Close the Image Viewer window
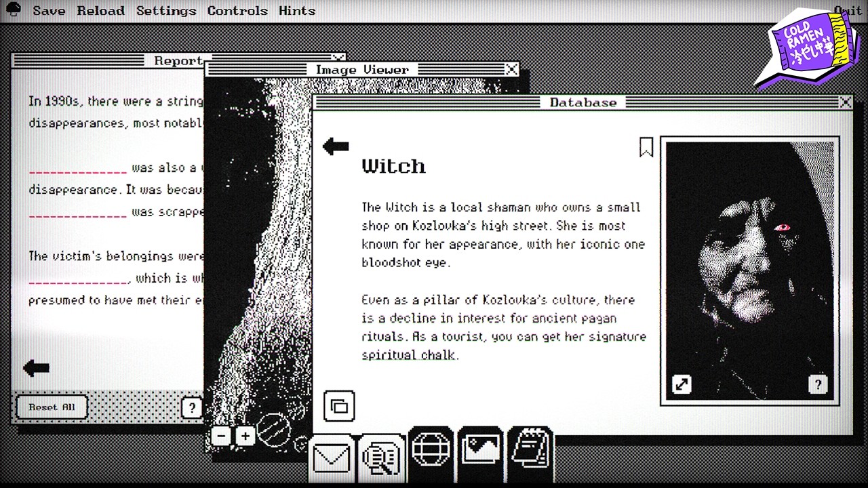The height and width of the screenshot is (488, 868). click(511, 69)
